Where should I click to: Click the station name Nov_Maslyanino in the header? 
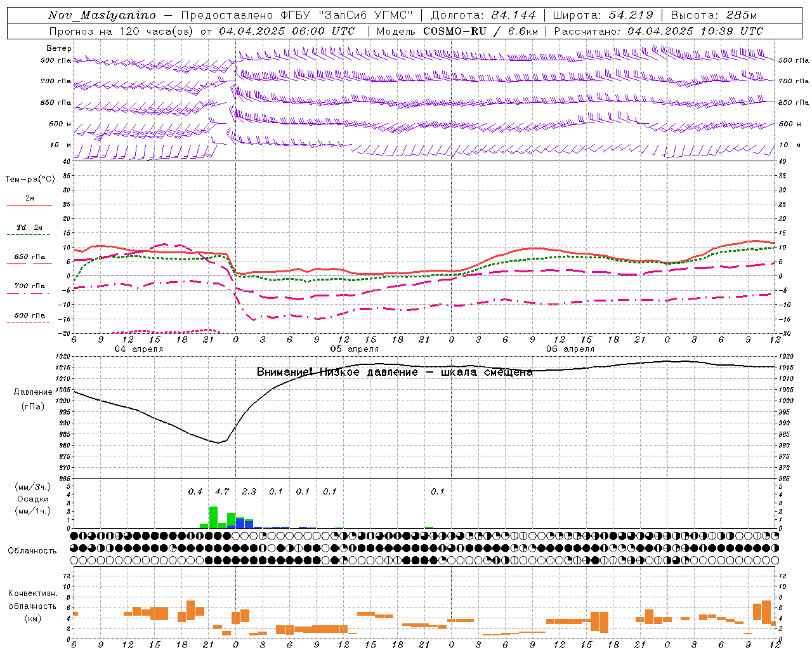102,15
